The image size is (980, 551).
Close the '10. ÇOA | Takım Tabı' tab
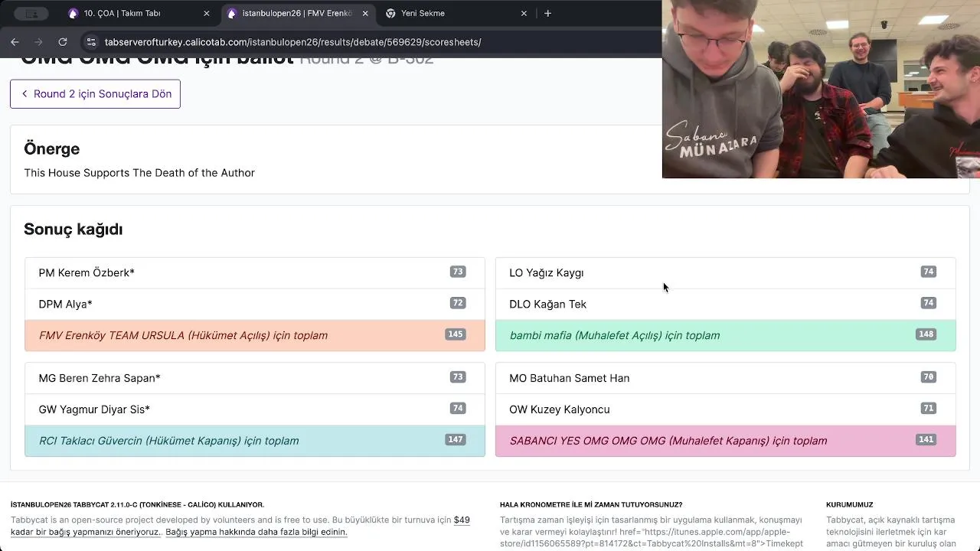(x=206, y=13)
